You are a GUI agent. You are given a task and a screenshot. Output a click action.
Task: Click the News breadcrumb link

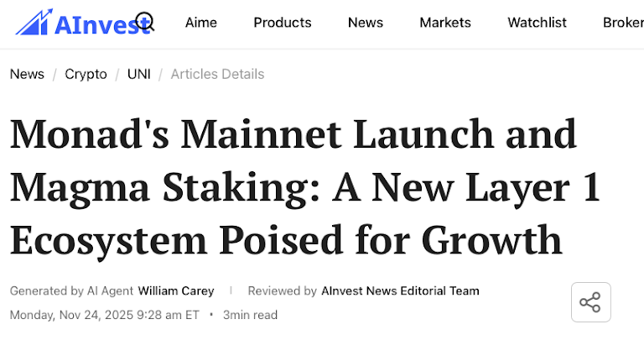27,74
